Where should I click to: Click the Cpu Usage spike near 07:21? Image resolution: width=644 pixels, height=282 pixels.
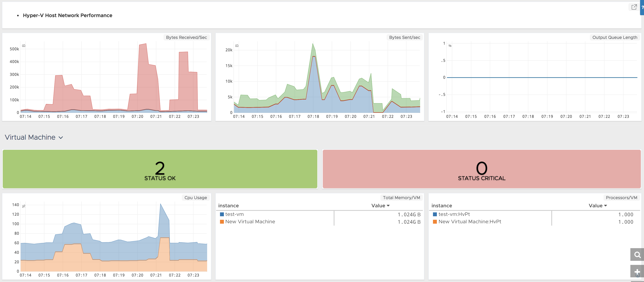click(160, 204)
